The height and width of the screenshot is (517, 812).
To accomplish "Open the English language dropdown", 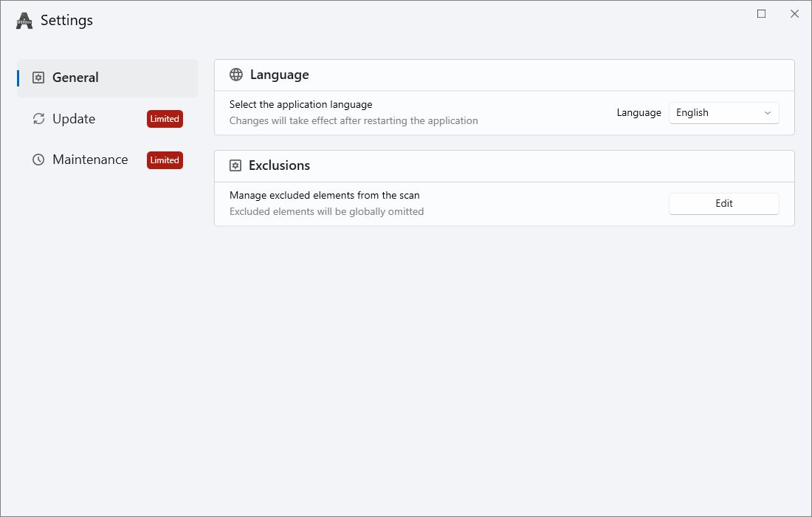I will (x=723, y=113).
